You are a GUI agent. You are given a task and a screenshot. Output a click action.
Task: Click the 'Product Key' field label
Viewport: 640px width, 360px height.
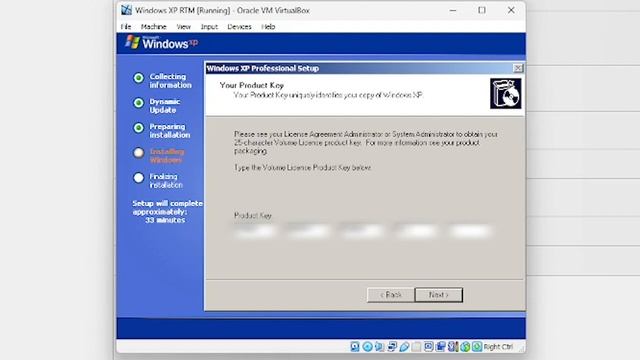[x=253, y=216]
